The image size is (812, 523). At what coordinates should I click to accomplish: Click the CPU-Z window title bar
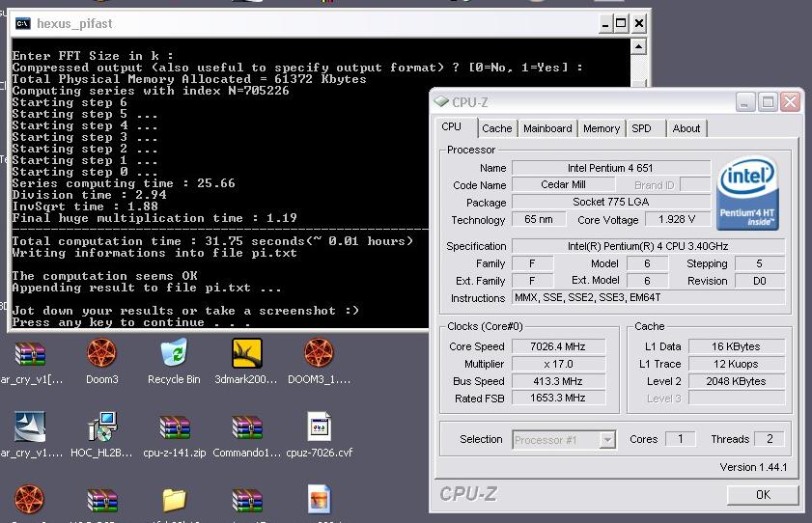[616, 102]
